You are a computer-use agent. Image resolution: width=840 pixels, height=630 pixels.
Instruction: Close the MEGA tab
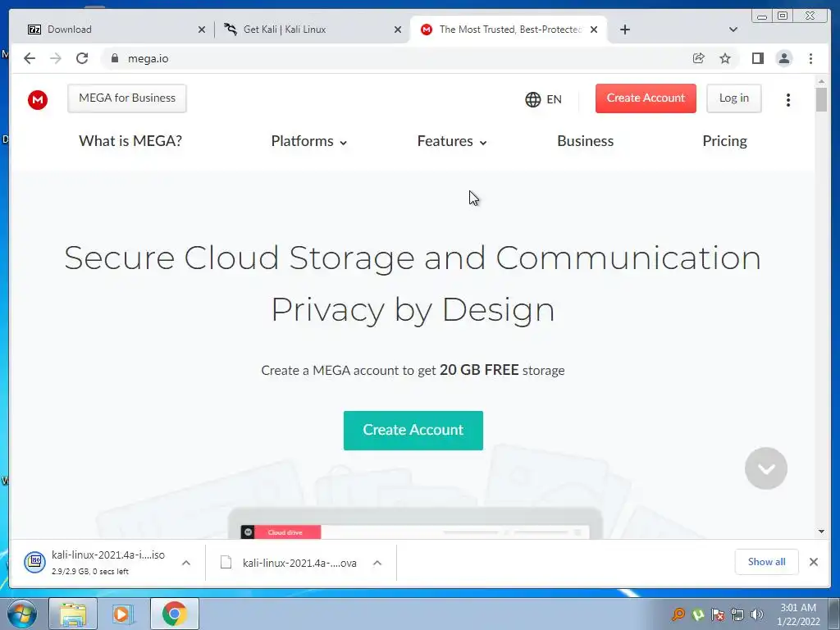[x=594, y=30]
